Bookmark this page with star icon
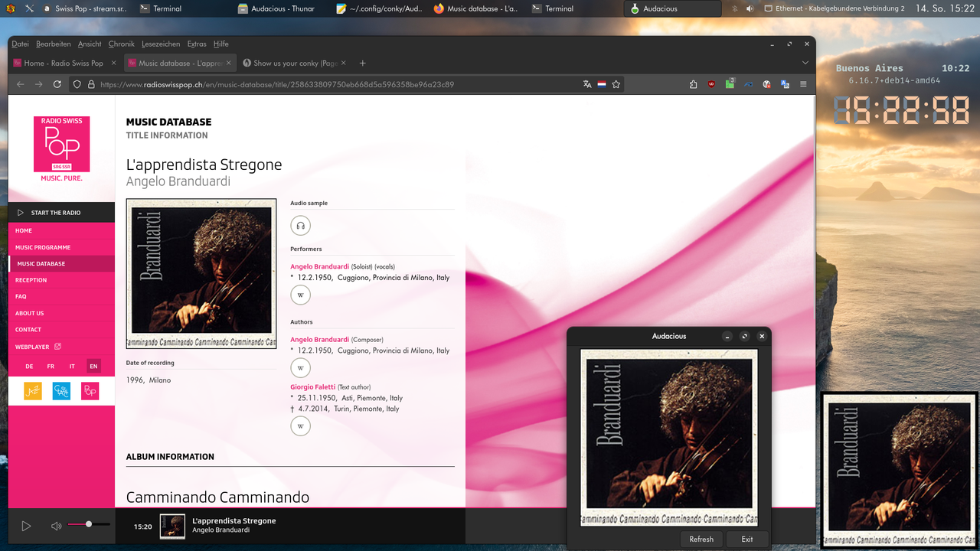This screenshot has width=980, height=551. point(616,84)
